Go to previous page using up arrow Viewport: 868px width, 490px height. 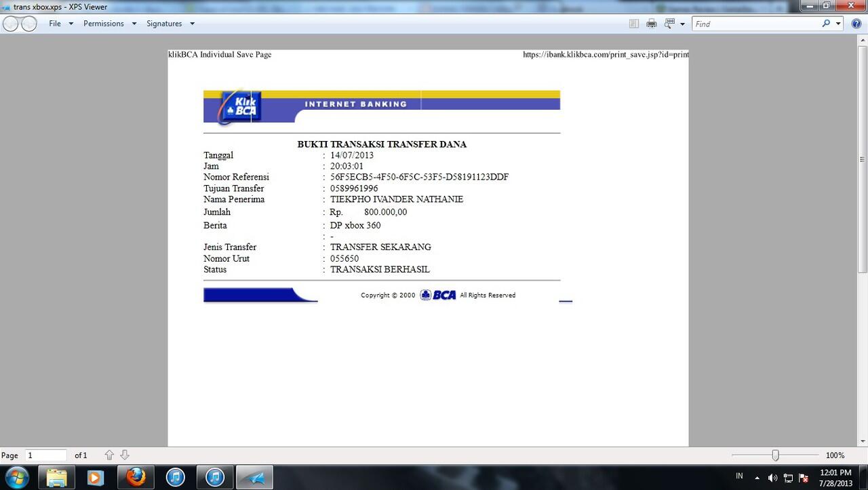(x=109, y=455)
